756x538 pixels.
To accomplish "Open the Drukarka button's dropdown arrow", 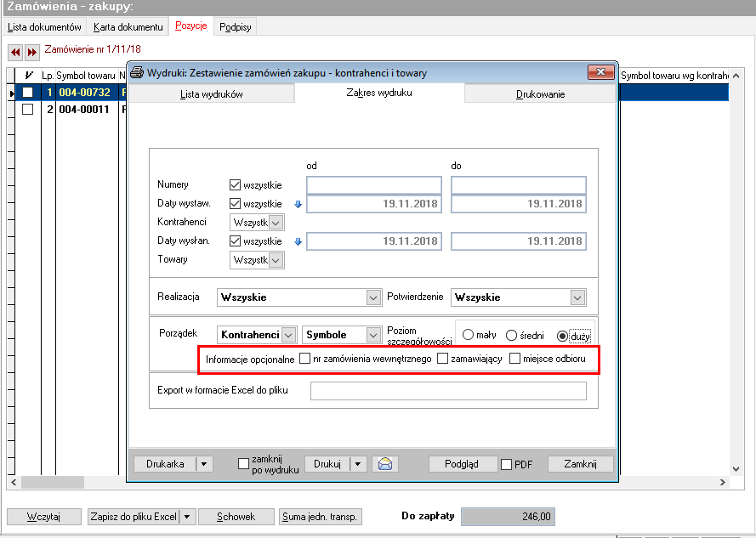I will click(x=204, y=464).
